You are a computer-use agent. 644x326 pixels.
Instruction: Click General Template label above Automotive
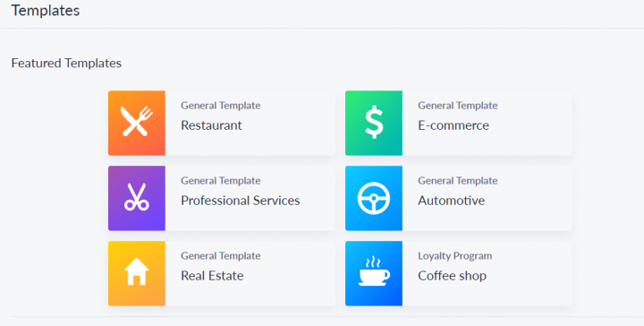[x=458, y=181]
